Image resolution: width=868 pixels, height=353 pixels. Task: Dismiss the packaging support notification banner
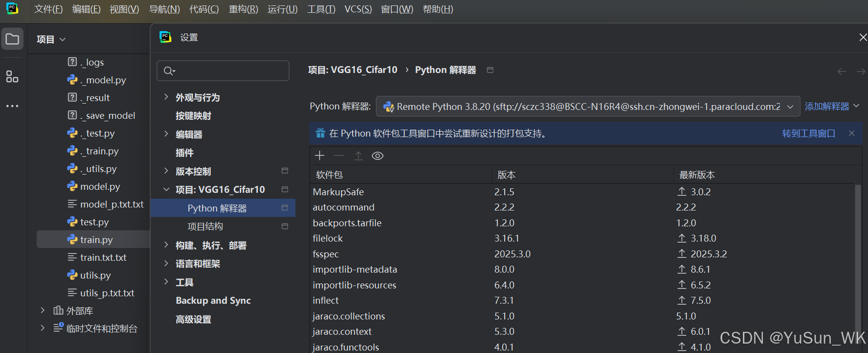tap(852, 133)
